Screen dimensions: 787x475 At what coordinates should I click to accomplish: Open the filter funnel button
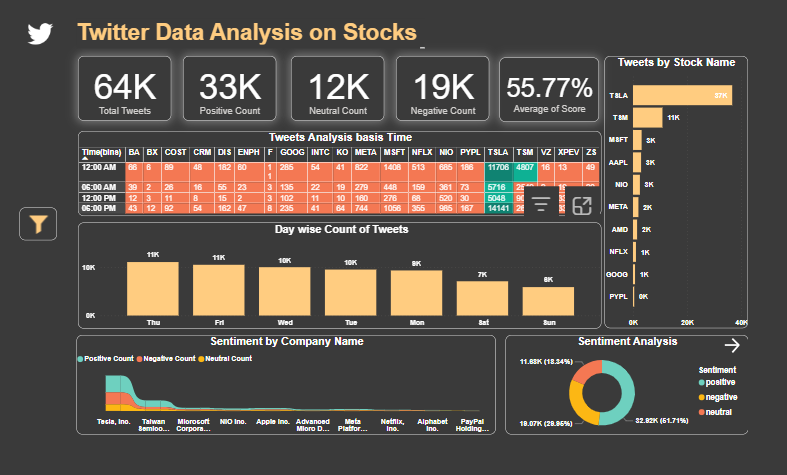[x=37, y=224]
